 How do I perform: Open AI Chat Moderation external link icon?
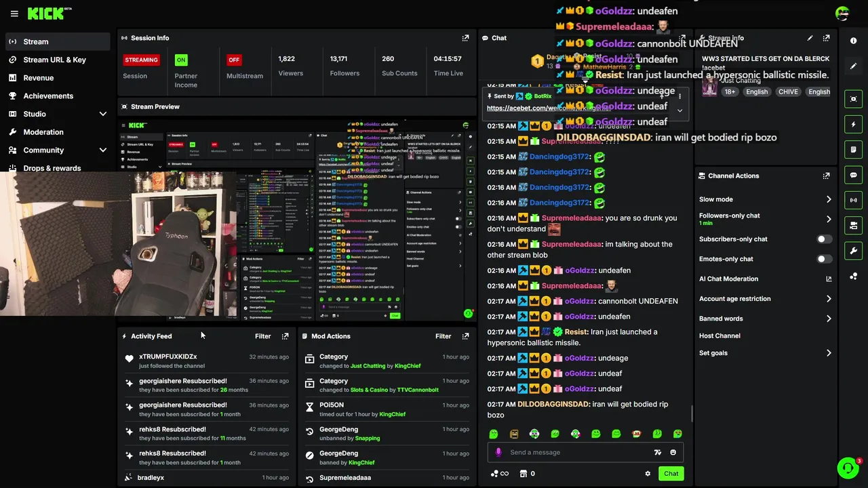click(x=828, y=279)
